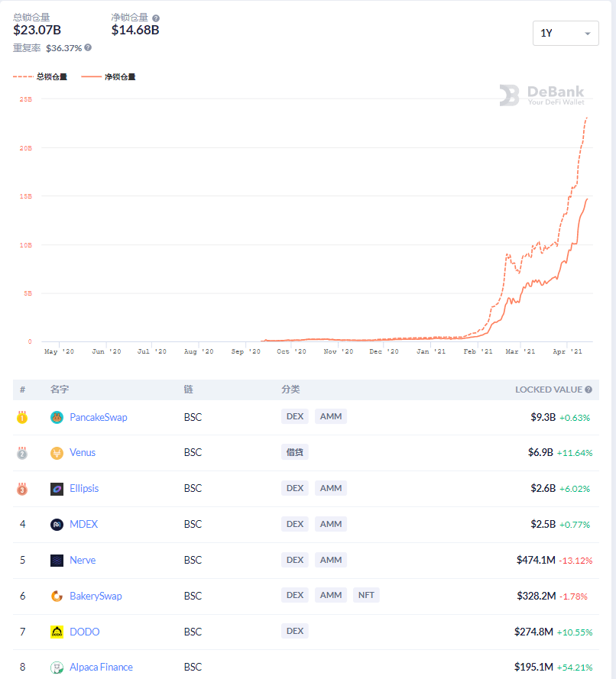Open BakerySwap project link
This screenshot has width=616, height=679.
[96, 597]
